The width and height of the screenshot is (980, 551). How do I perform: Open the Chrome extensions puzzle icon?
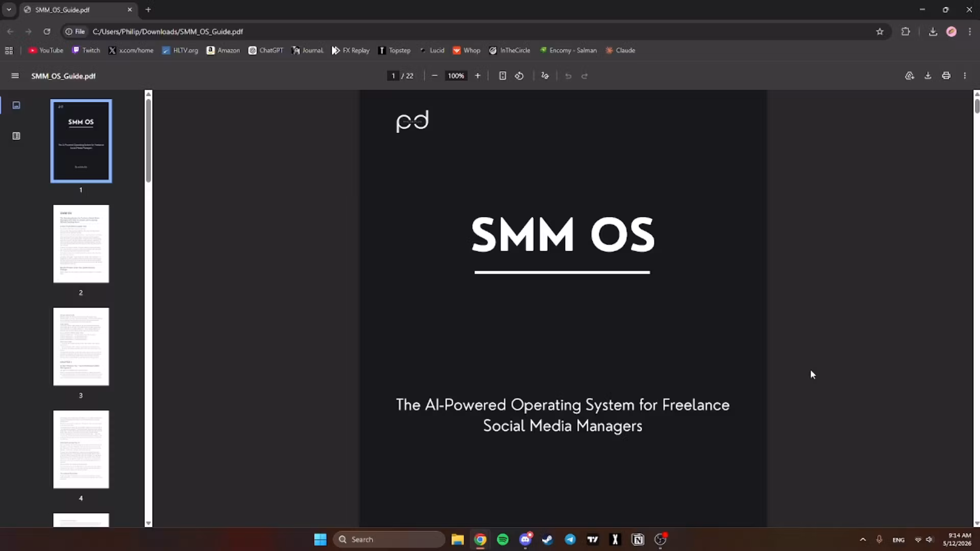coord(905,32)
